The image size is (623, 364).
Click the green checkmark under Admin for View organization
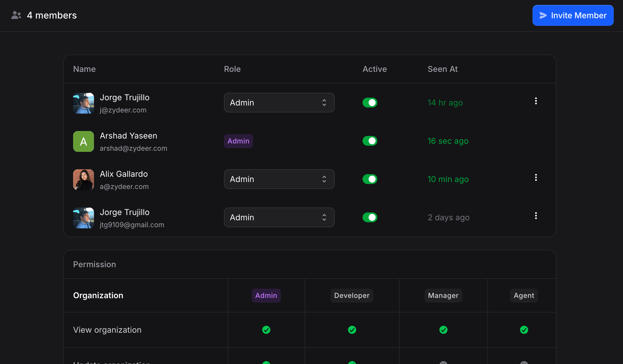pyautogui.click(x=266, y=330)
